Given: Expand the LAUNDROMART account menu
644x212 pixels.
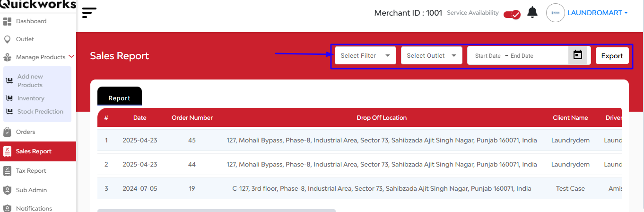Looking at the screenshot, I should [598, 13].
